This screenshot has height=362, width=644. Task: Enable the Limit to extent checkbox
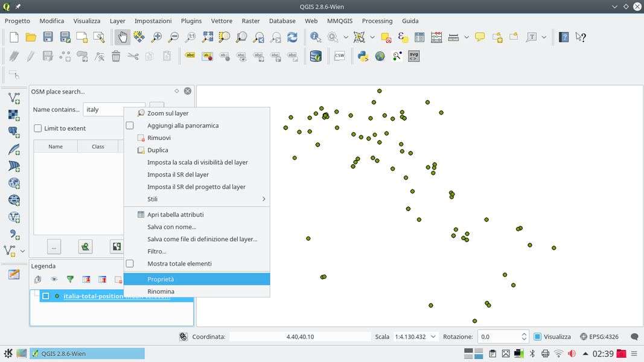tap(38, 129)
